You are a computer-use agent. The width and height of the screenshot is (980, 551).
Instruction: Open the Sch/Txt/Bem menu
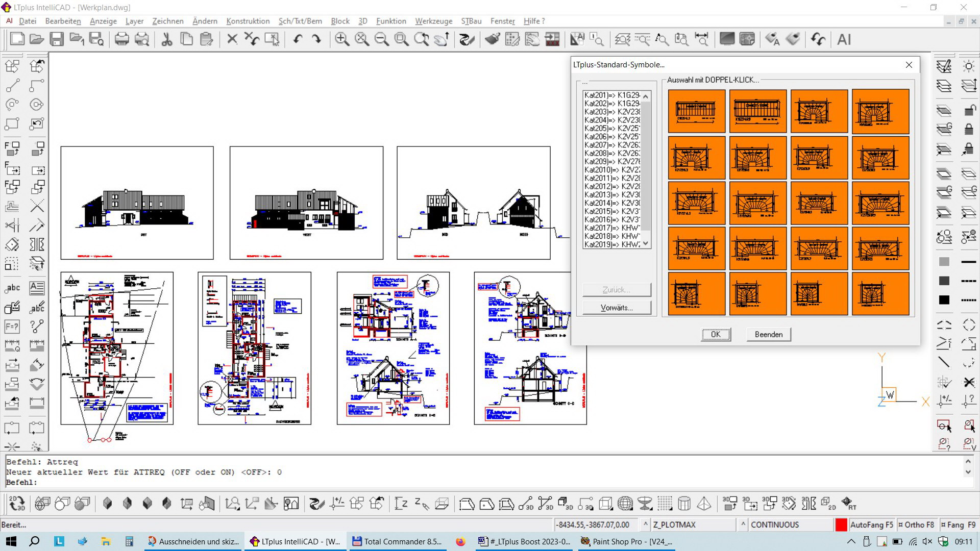[x=300, y=21]
